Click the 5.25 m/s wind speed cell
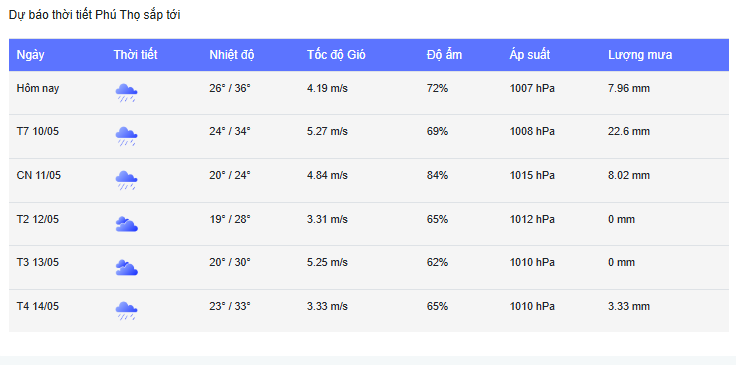This screenshot has width=736, height=365. pyautogui.click(x=327, y=262)
